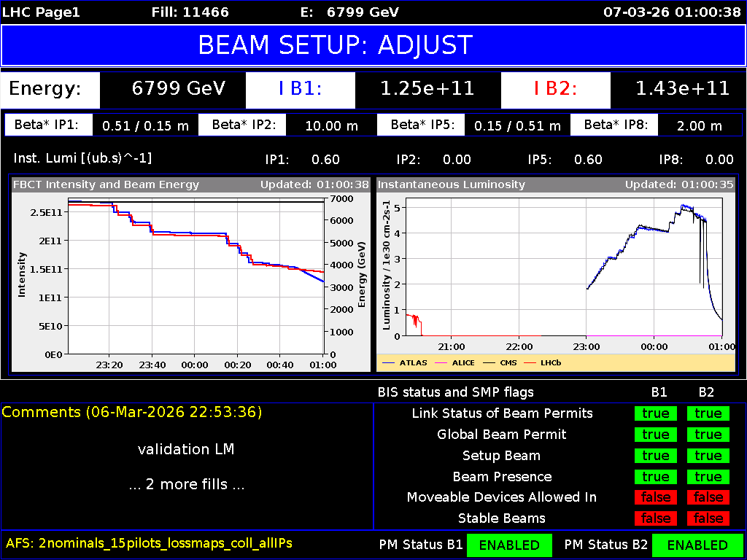Select the BEAM SETUP: ADJUST banner
This screenshot has height=560, width=747.
click(373, 45)
